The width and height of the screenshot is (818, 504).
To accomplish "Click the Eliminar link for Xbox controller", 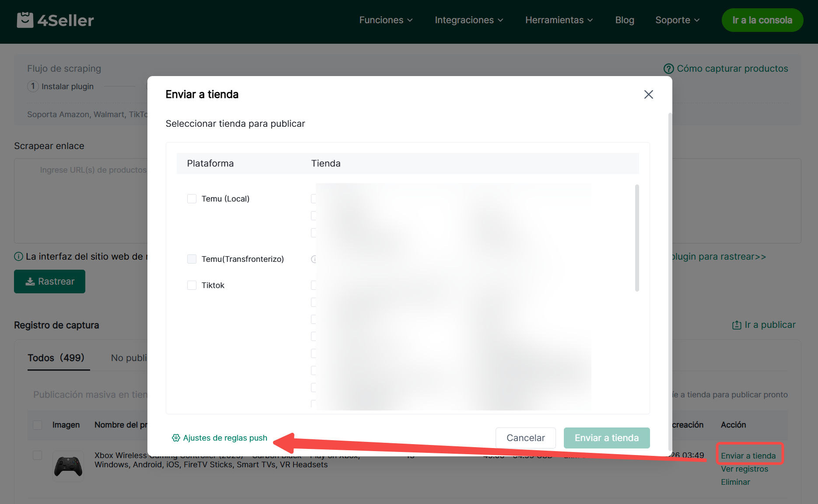I will point(735,482).
